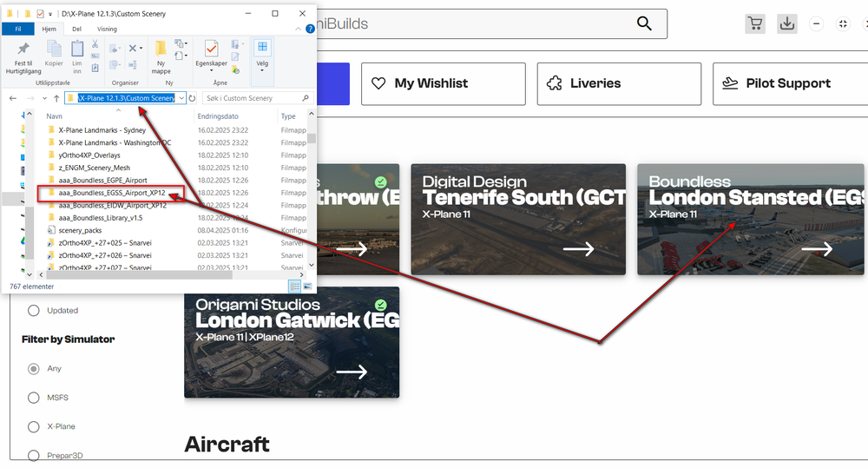Open the delete options dropdown arrow beside the X
This screenshot has width=868, height=468.
(141, 49)
